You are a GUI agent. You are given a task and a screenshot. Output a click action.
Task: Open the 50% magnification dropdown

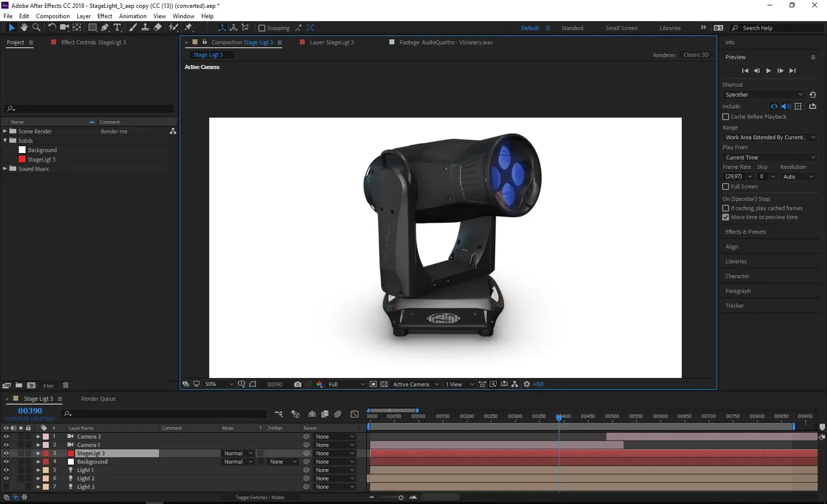click(x=219, y=384)
